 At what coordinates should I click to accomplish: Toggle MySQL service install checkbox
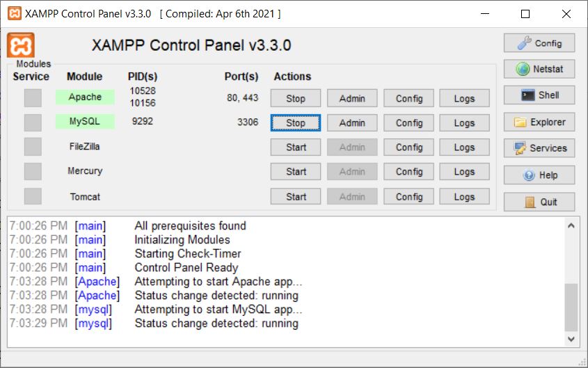click(33, 122)
